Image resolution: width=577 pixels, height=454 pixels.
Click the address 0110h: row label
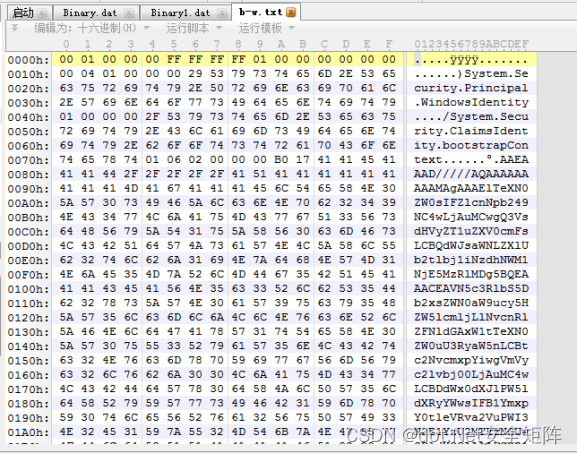tap(28, 304)
